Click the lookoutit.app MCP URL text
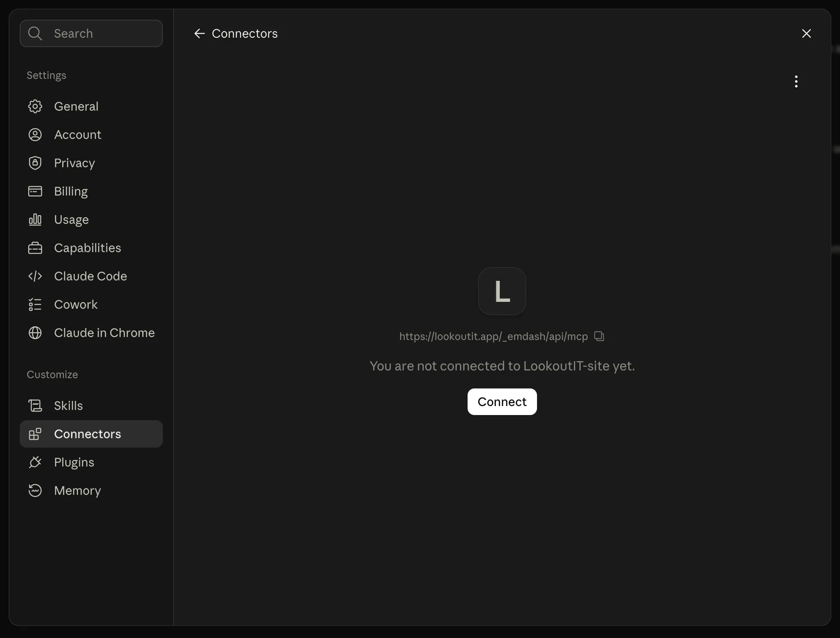 click(493, 337)
